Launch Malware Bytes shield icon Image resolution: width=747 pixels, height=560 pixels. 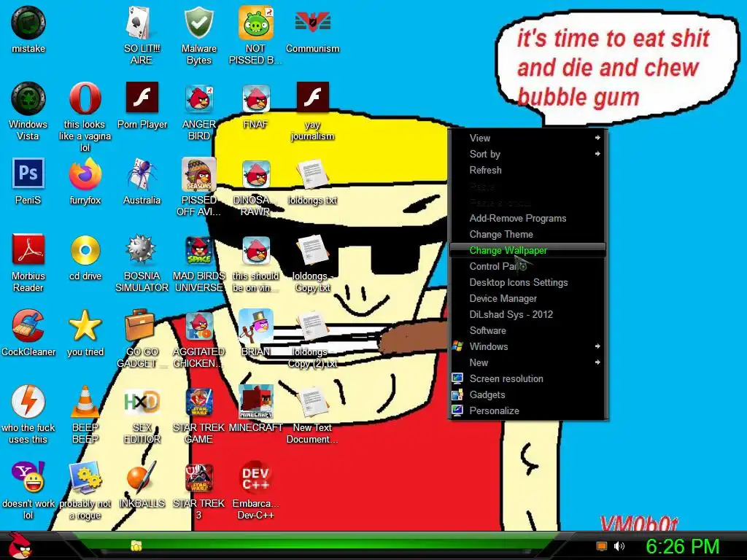pos(198,24)
